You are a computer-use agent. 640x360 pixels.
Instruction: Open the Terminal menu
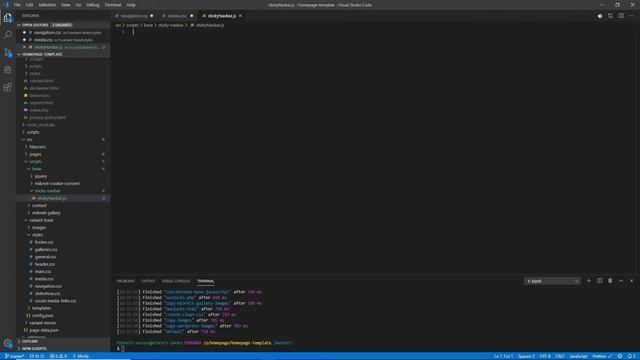coord(113,5)
